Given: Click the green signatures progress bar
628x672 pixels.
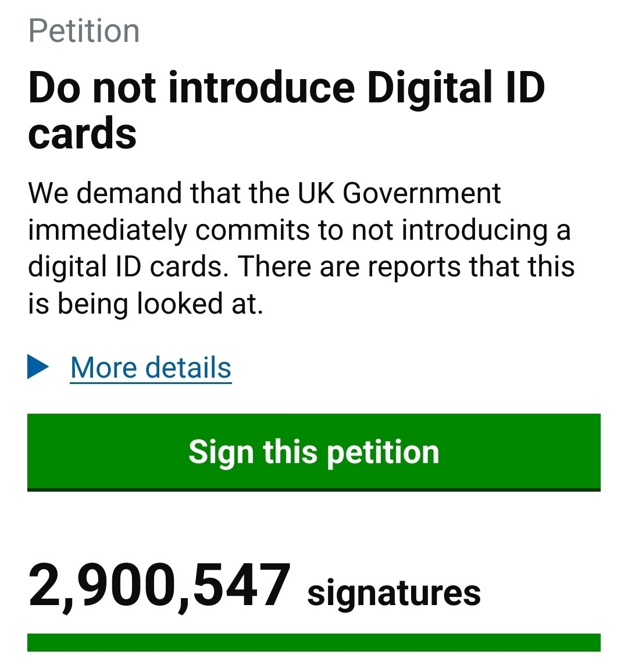Looking at the screenshot, I should [x=313, y=642].
